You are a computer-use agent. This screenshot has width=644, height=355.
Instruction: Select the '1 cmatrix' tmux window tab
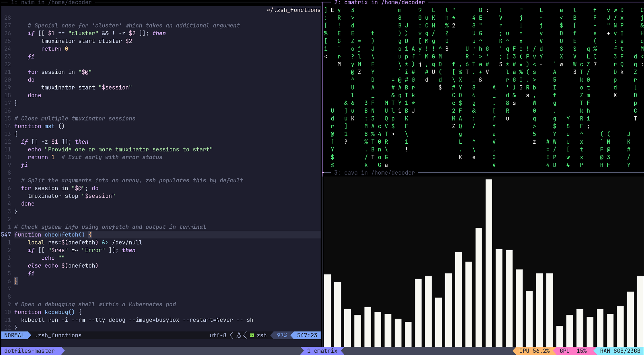tap(322, 351)
